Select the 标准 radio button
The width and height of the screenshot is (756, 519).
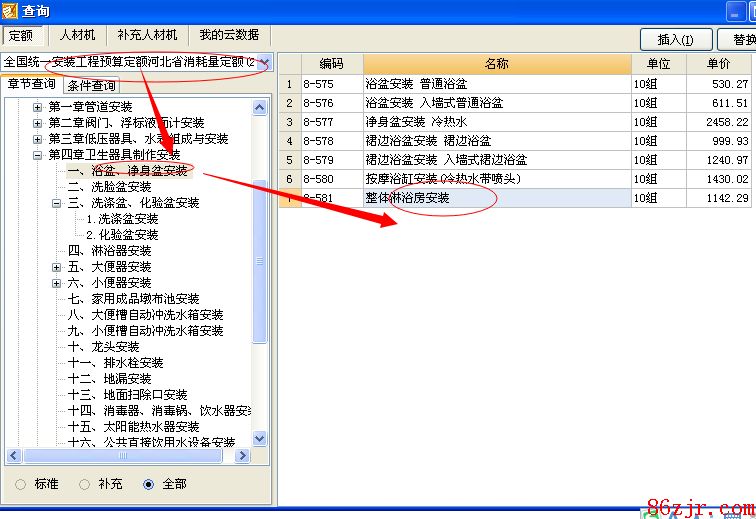point(21,484)
